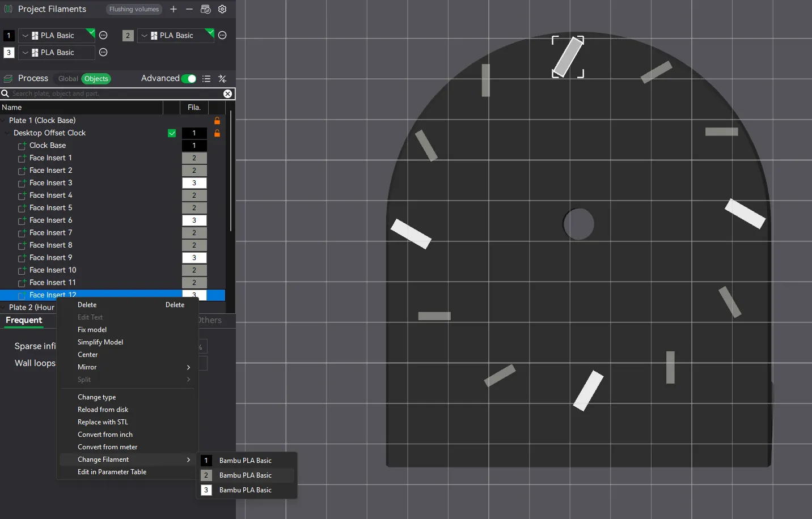This screenshot has width=812, height=519.
Task: Click the add filament plus icon
Action: coord(174,9)
